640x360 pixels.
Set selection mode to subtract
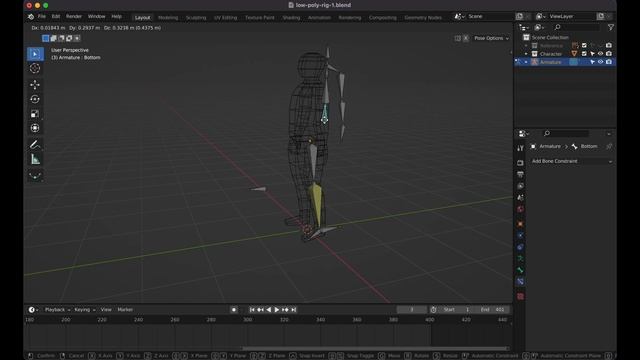point(61,38)
